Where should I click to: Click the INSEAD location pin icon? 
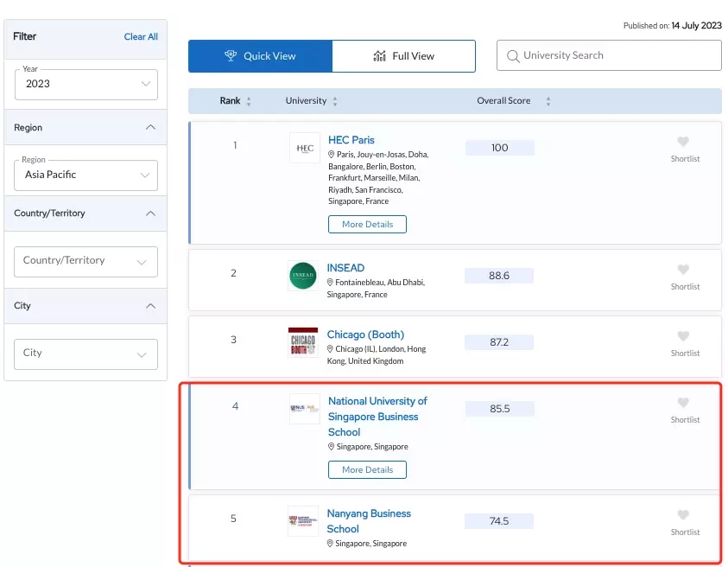(x=330, y=282)
